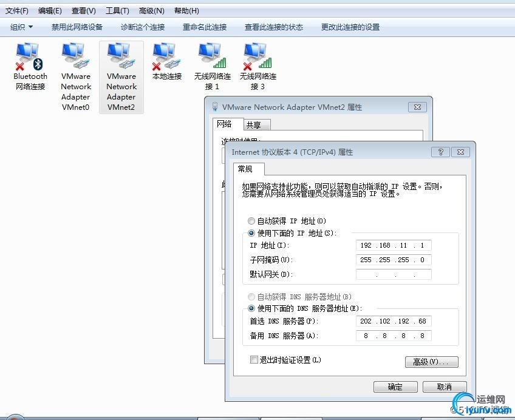This screenshot has height=420, width=515.
Task: Click the 首选 DNS 服务器 input field
Action: point(394,321)
